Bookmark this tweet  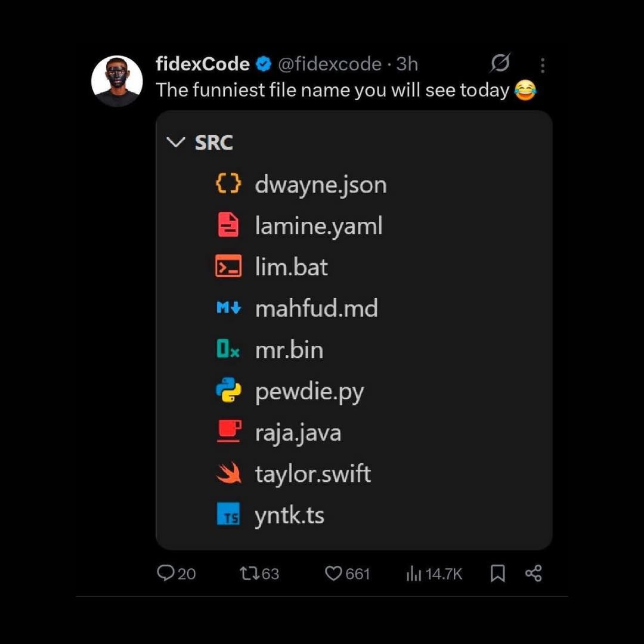[x=497, y=574]
